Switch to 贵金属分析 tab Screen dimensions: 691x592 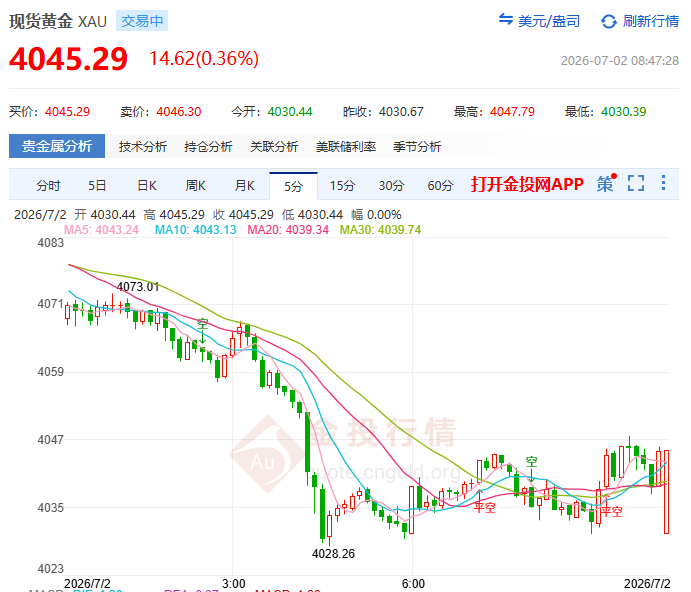pyautogui.click(x=57, y=146)
